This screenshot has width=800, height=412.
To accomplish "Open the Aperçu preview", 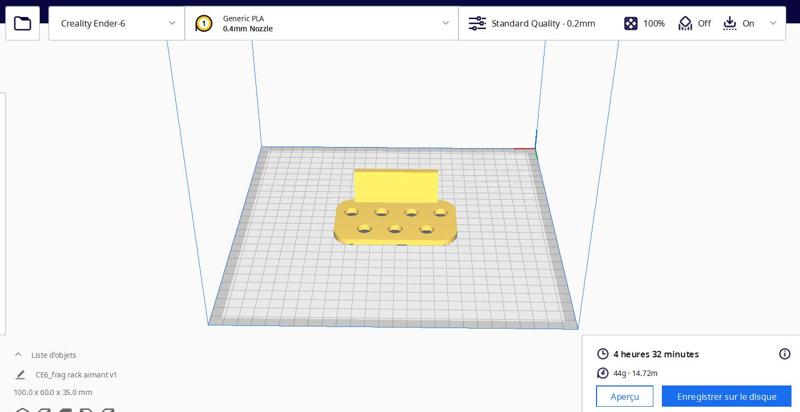I will (624, 397).
